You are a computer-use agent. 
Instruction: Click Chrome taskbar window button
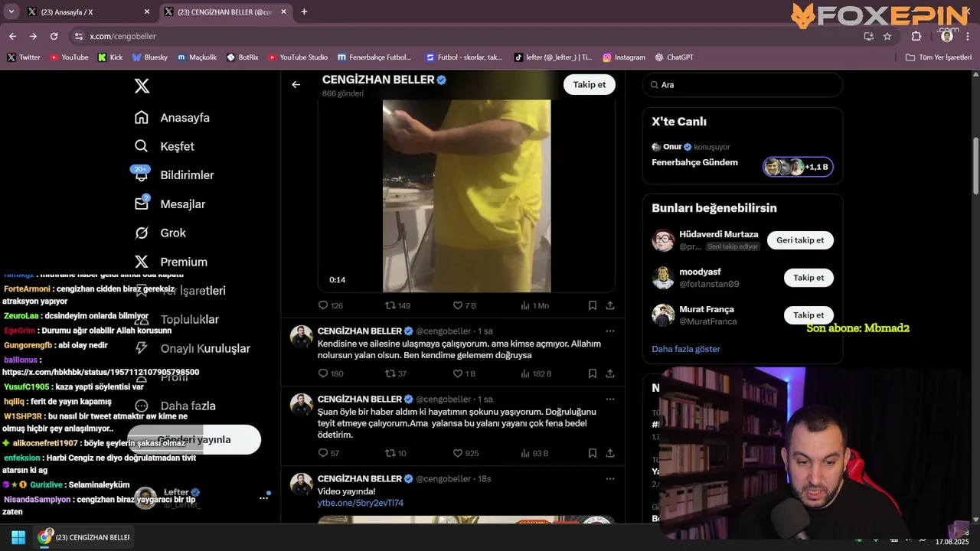pyautogui.click(x=85, y=537)
